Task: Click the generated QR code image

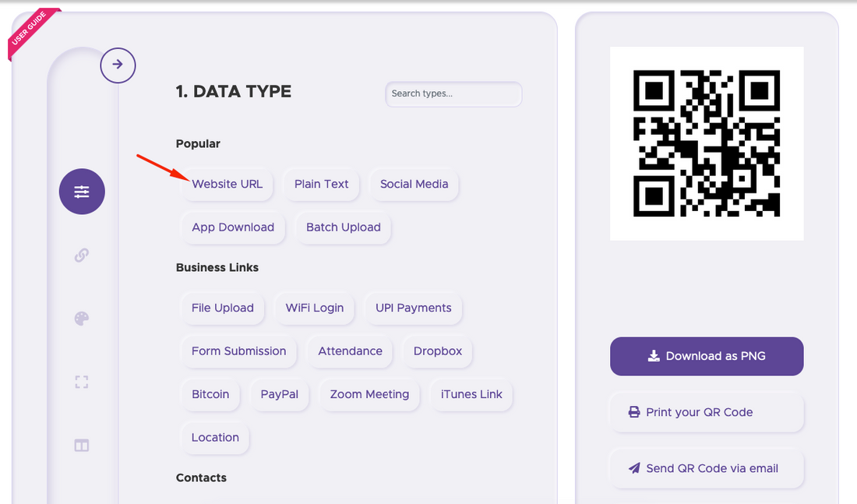Action: (706, 143)
